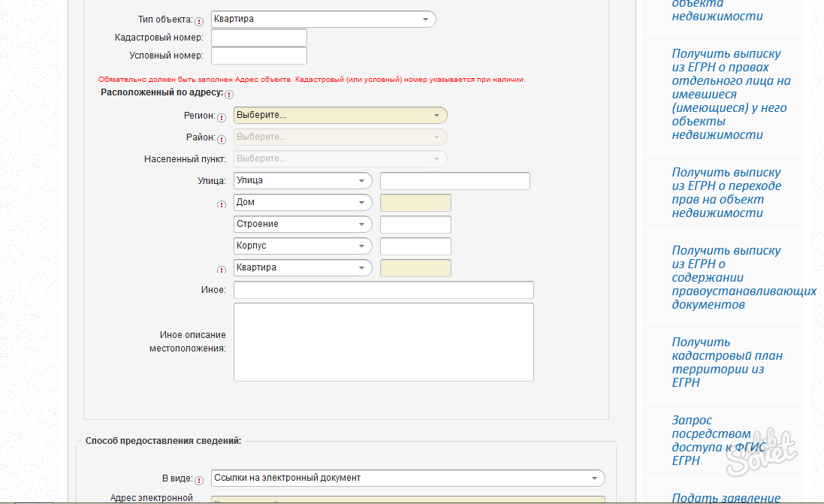824x504 pixels.
Task: Click the red notice about Адрес объекта
Action: click(x=312, y=80)
